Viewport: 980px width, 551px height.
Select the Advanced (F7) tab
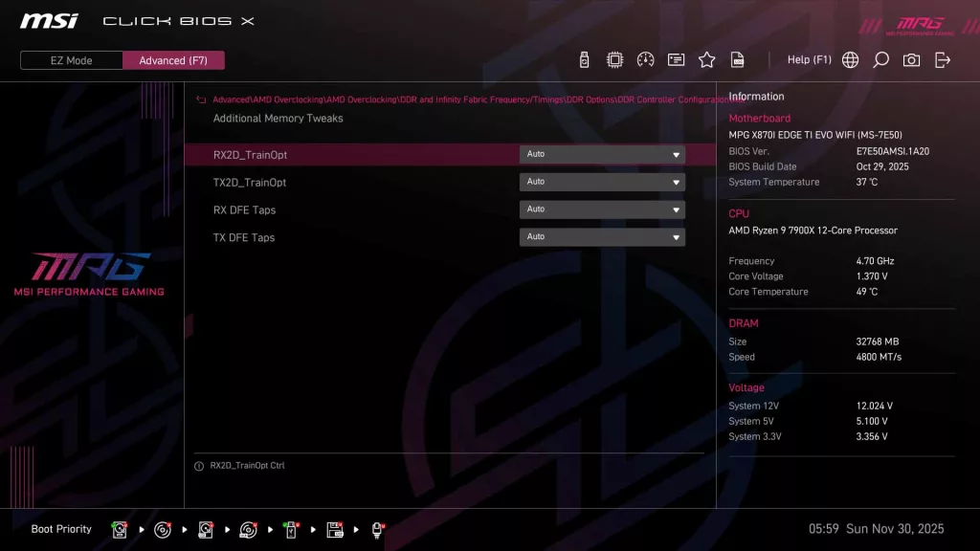pyautogui.click(x=173, y=59)
